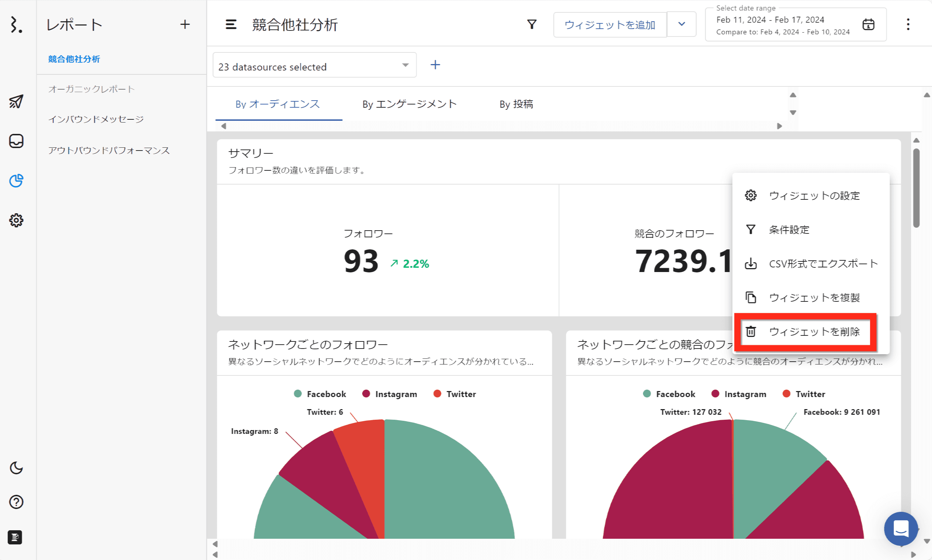The height and width of the screenshot is (560, 932).
Task: Switch to the By エンゲージメント tab
Action: (x=409, y=104)
